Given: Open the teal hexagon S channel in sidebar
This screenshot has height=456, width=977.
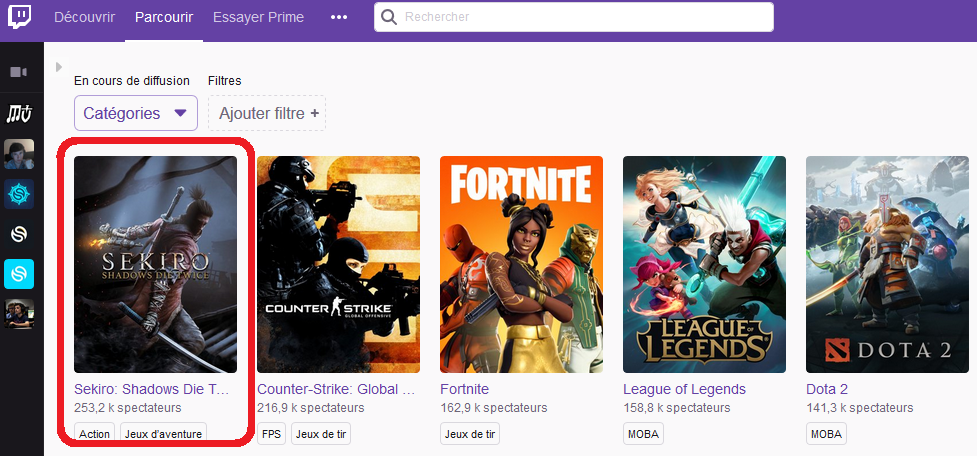Looking at the screenshot, I should click(x=20, y=193).
